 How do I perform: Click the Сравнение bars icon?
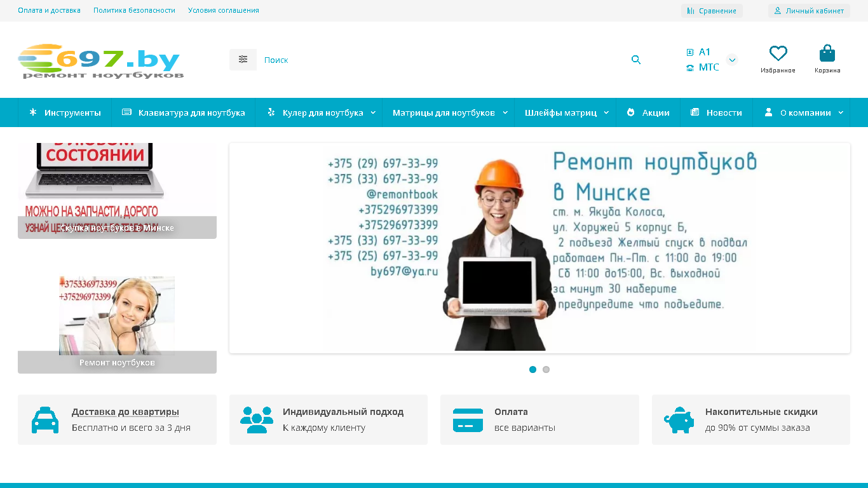coord(691,11)
